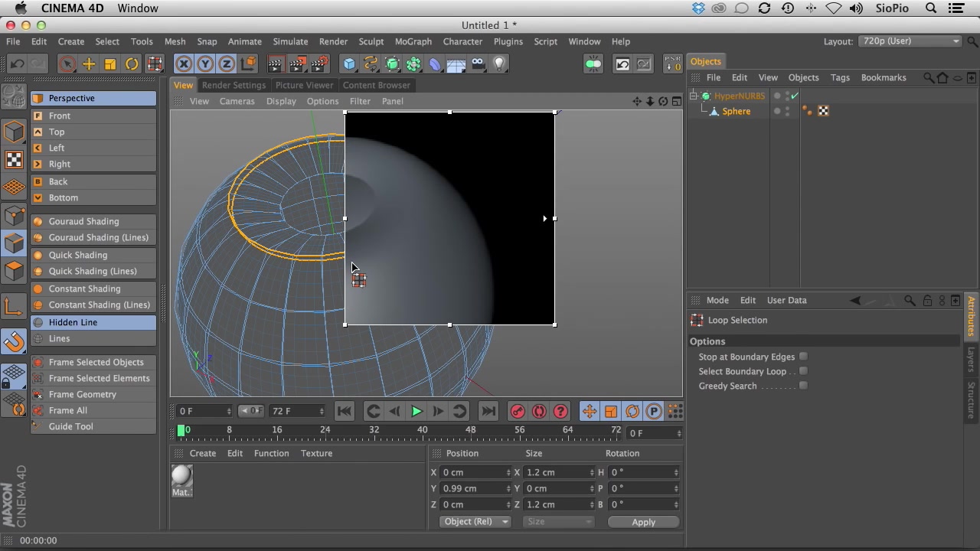Click the PSR reset icon

(x=672, y=64)
